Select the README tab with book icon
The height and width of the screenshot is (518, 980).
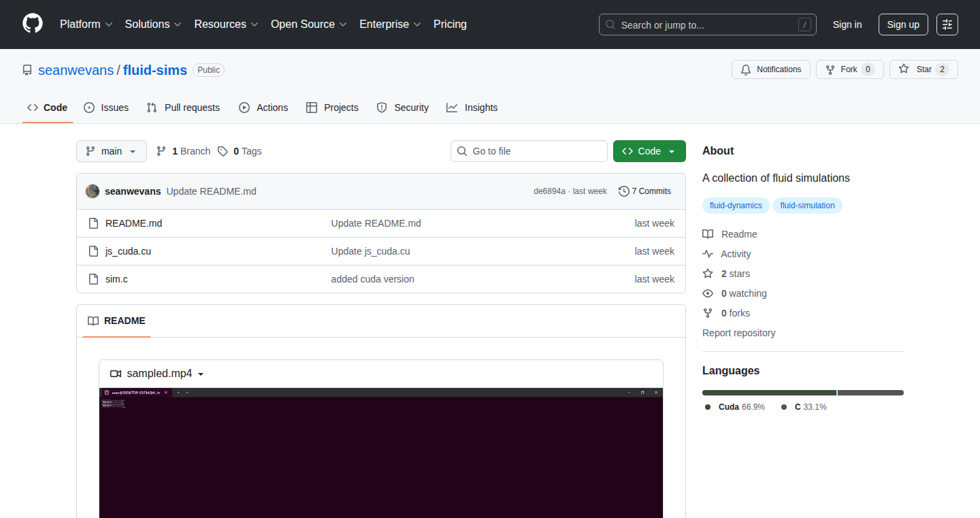(x=116, y=321)
